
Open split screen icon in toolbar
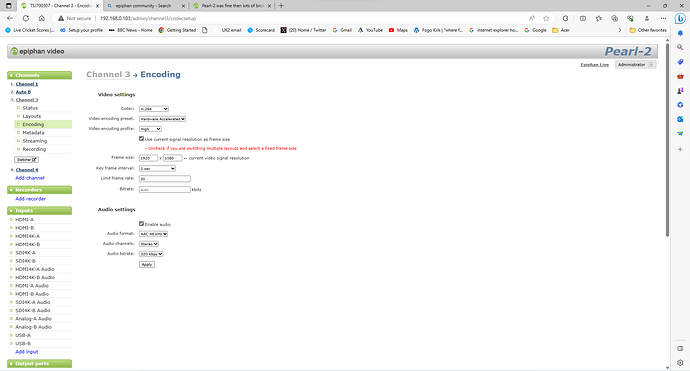coord(583,18)
